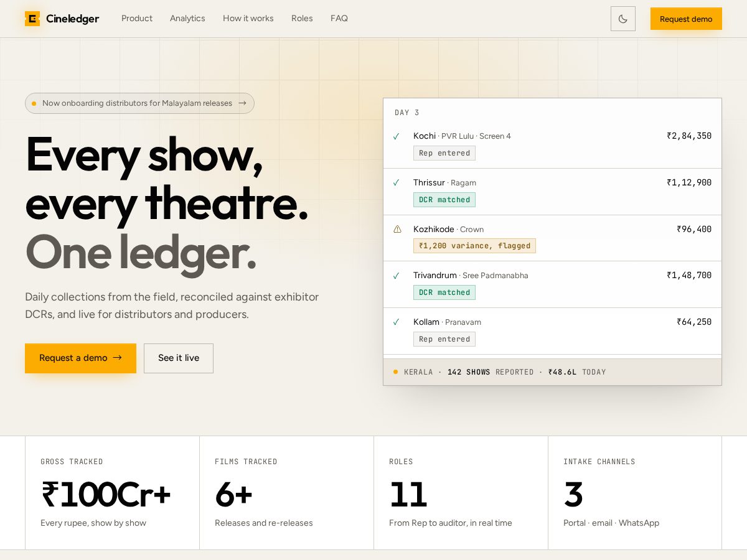Click the orange dot in Kerala status bar
Image resolution: width=747 pixels, height=560 pixels.
[395, 372]
